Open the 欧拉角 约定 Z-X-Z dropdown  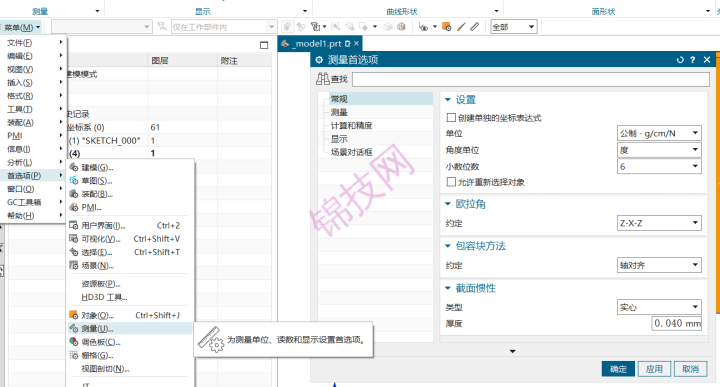pyautogui.click(x=659, y=223)
